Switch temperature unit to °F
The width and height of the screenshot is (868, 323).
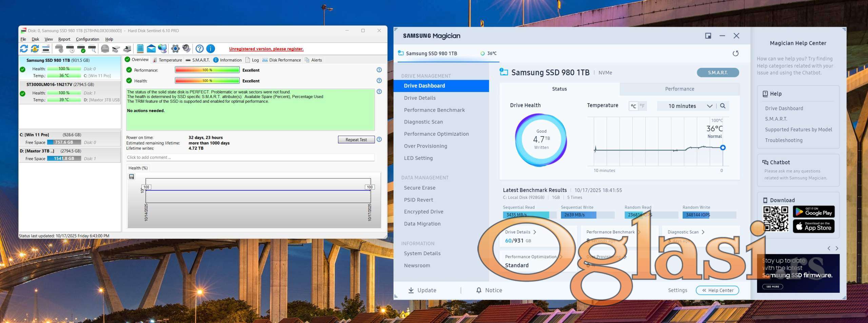point(642,106)
